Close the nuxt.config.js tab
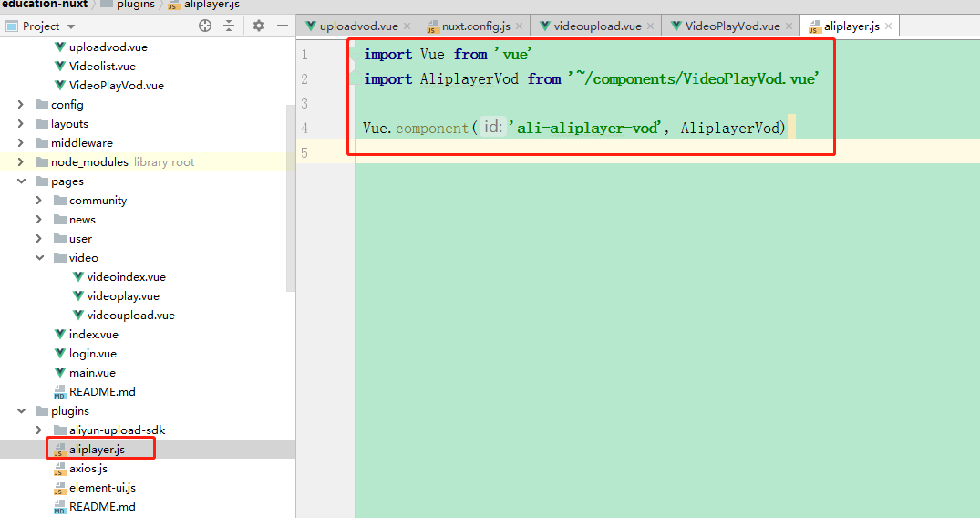980x518 pixels. [x=519, y=26]
